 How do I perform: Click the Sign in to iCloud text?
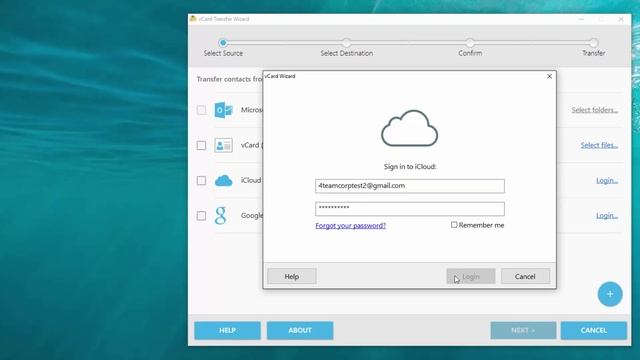coord(410,167)
